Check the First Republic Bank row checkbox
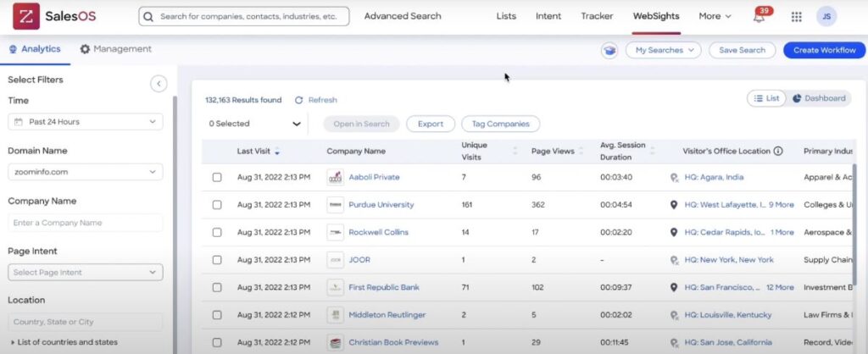Screen dimensions: 868x354 click(217, 288)
